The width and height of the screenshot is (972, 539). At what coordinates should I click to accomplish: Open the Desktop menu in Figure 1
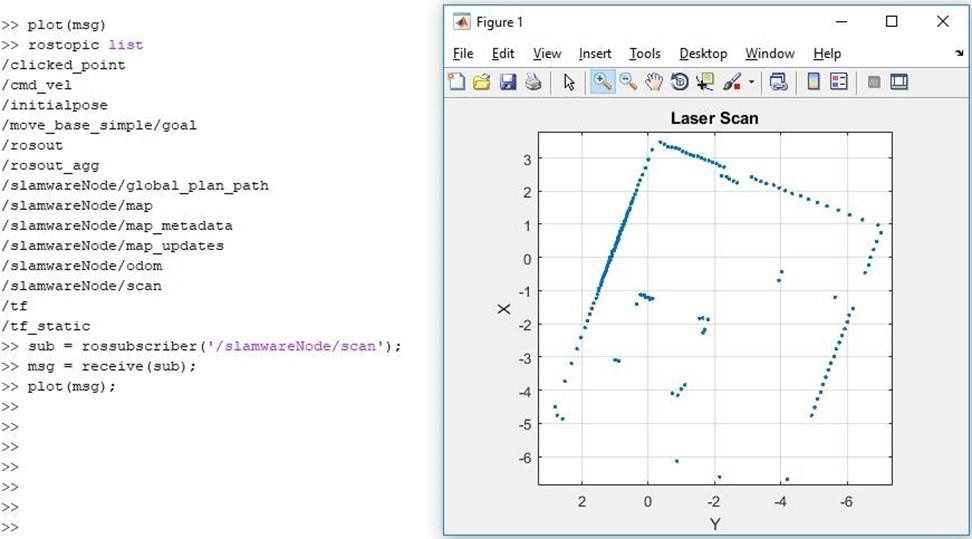click(703, 54)
